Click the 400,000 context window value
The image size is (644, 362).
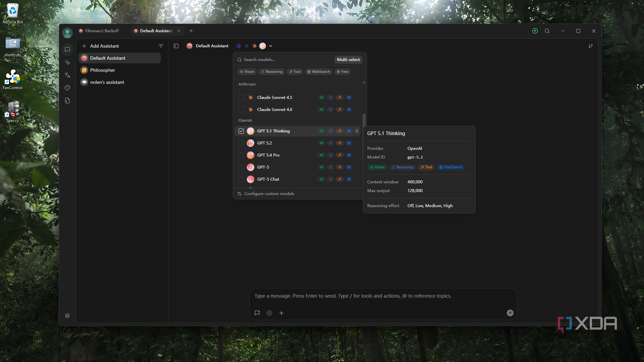click(x=415, y=182)
